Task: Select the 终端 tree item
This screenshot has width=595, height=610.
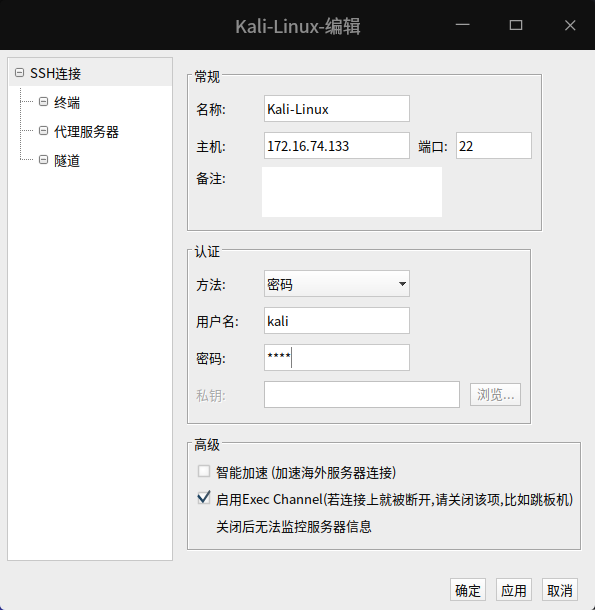Action: click(x=67, y=102)
